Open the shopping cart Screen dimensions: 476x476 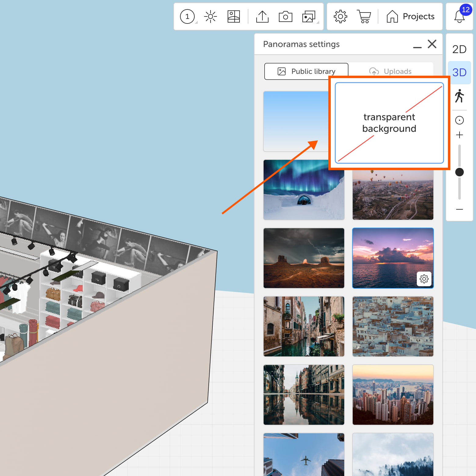[x=364, y=16]
